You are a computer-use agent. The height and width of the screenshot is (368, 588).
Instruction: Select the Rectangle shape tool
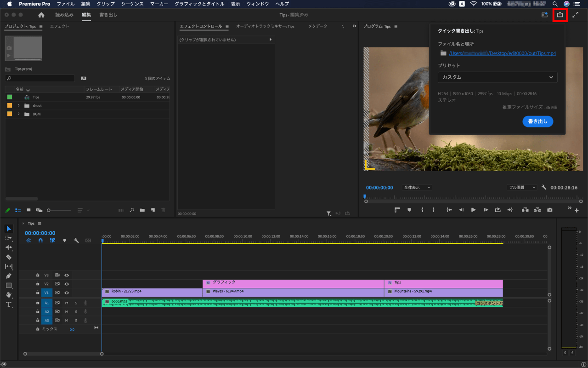[x=9, y=285]
